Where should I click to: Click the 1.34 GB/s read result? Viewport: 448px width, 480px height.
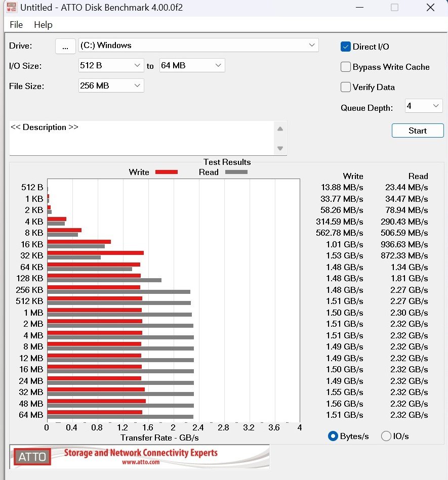[410, 267]
